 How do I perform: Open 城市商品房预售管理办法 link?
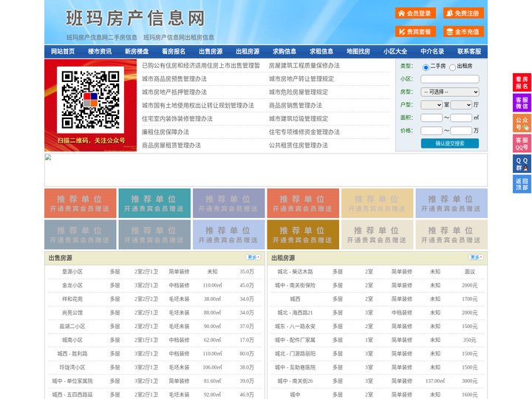174,79
